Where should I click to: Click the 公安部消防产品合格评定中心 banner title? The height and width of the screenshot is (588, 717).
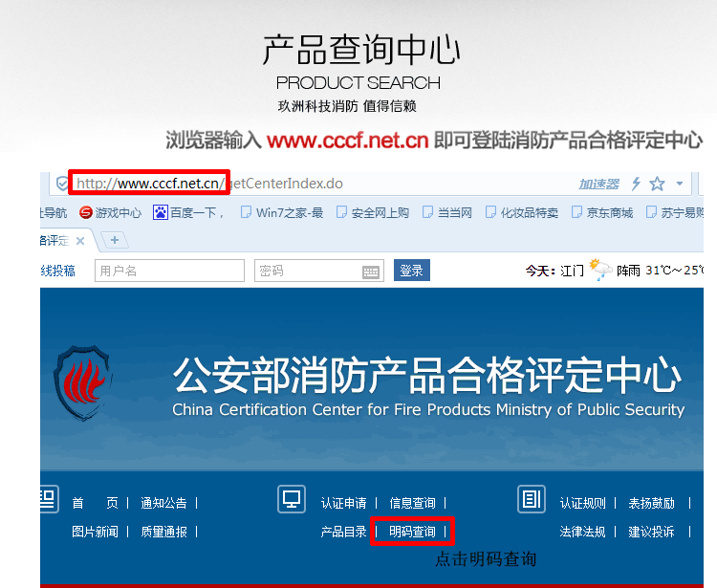pos(428,376)
